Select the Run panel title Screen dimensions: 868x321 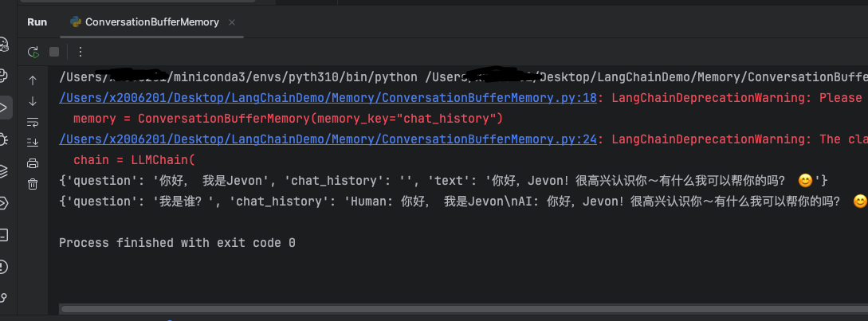point(37,22)
